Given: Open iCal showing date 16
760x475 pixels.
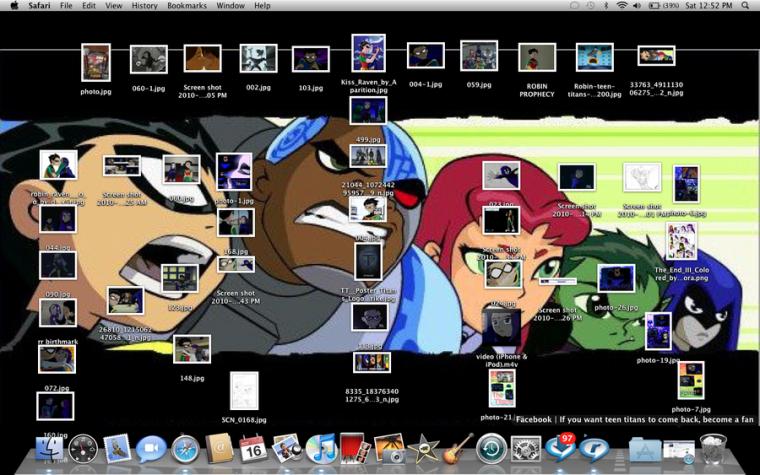Looking at the screenshot, I should tap(253, 448).
